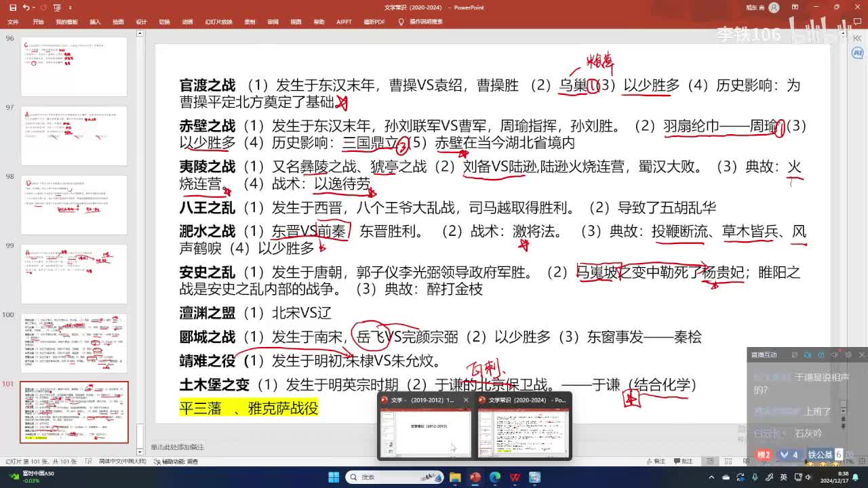The image size is (868, 488).
Task: Close the 直播互动 chat panel
Action: click(861, 354)
